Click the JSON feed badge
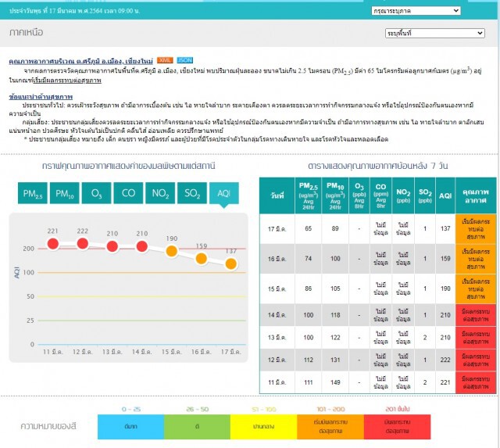The height and width of the screenshot is (448, 500). point(185,60)
